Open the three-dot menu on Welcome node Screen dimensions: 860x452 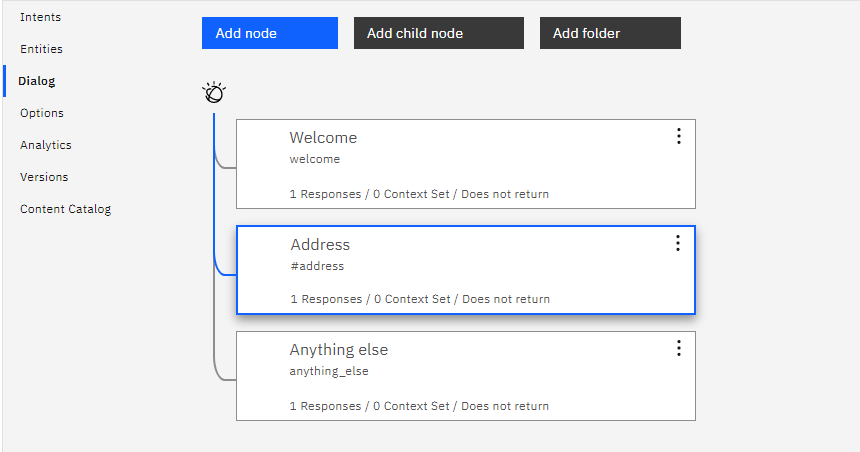click(679, 136)
